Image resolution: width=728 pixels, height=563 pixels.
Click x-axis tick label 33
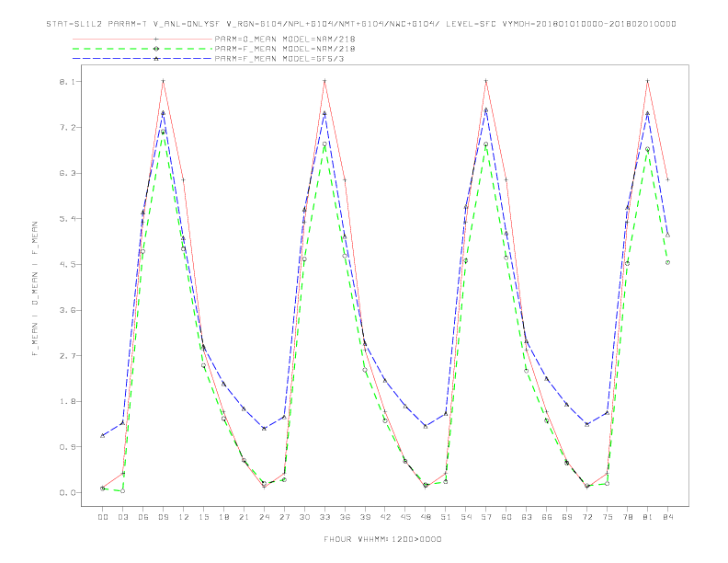(x=324, y=517)
